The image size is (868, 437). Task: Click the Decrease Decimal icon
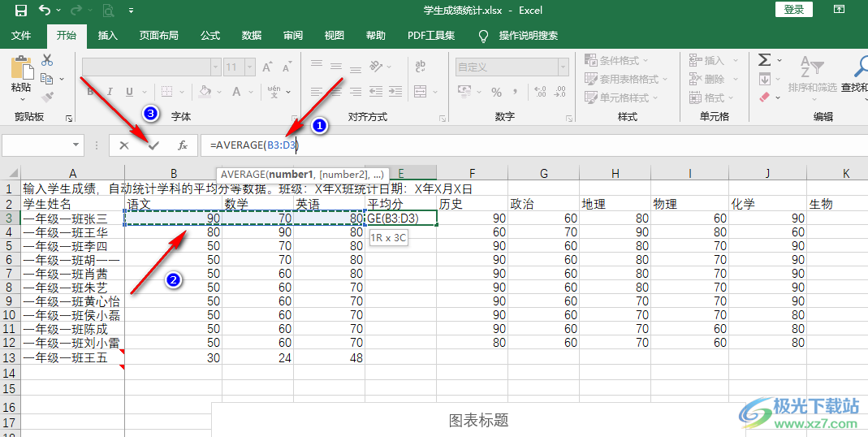coord(560,92)
